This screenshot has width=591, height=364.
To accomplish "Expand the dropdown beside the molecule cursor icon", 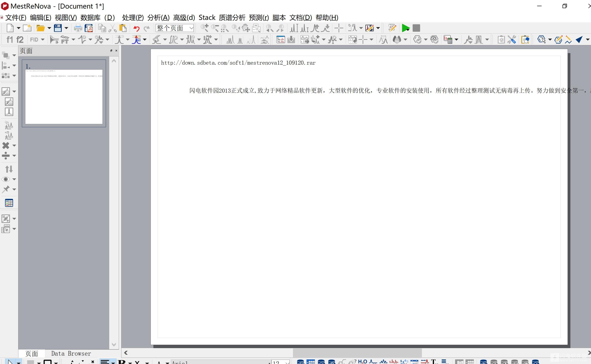I will coord(550,39).
